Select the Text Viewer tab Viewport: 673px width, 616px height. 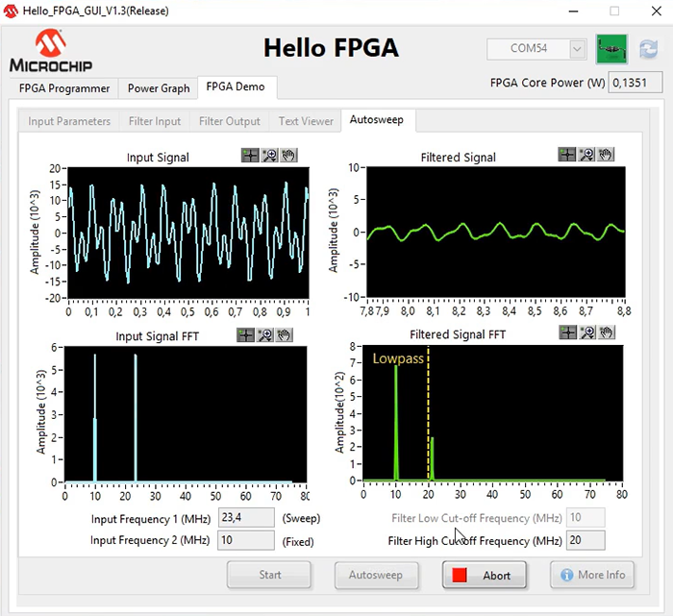point(306,121)
